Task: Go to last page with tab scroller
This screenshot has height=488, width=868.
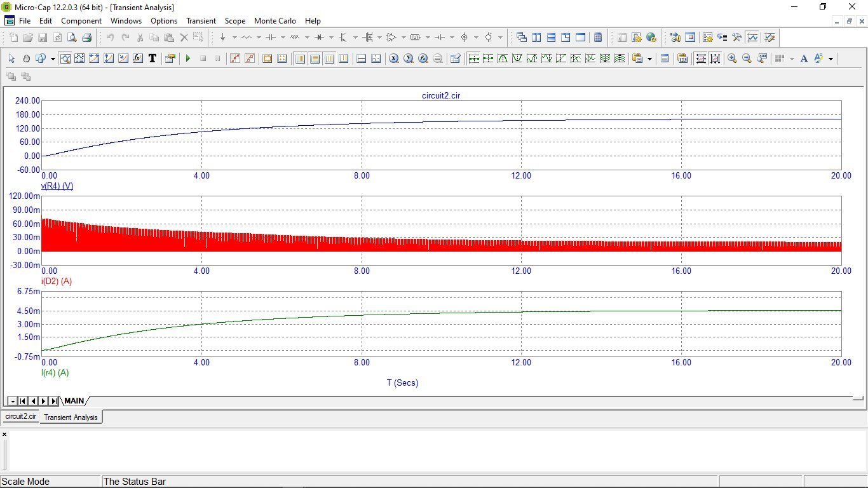Action: [x=53, y=401]
